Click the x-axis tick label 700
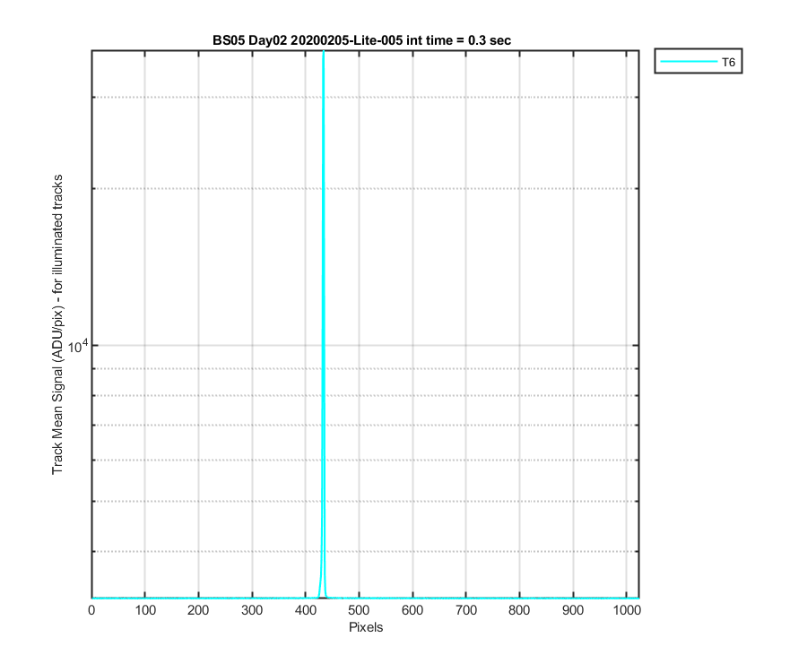The image size is (807, 672). [465, 610]
